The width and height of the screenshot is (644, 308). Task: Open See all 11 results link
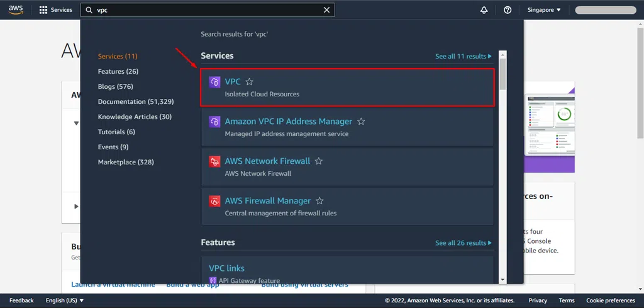(x=464, y=56)
